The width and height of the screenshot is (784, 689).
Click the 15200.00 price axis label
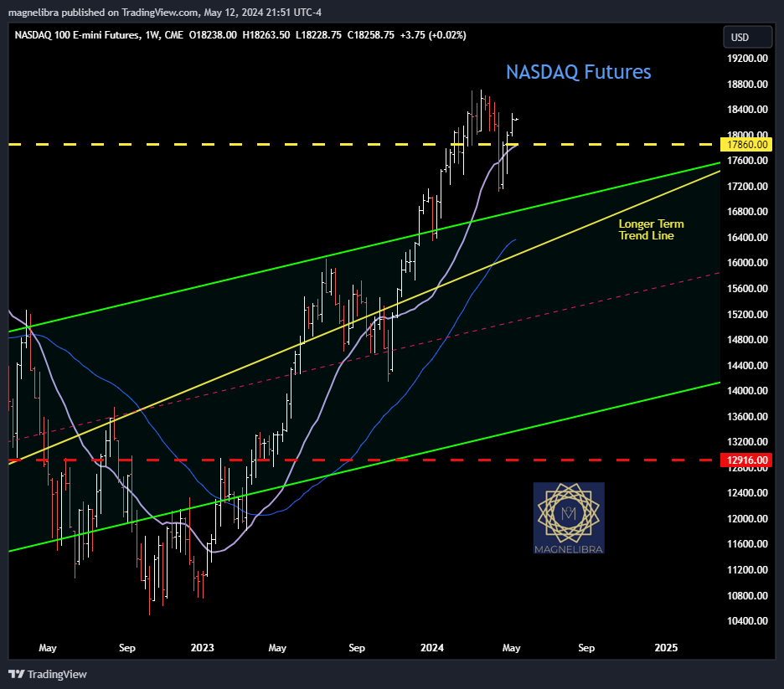point(747,314)
